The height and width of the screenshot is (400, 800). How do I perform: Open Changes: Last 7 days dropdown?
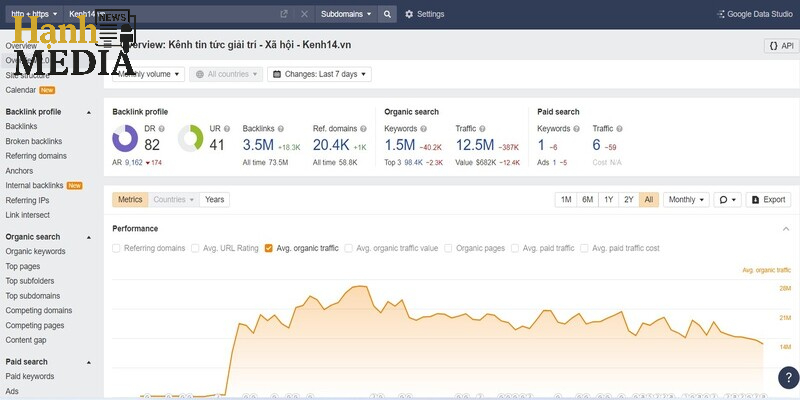point(319,74)
